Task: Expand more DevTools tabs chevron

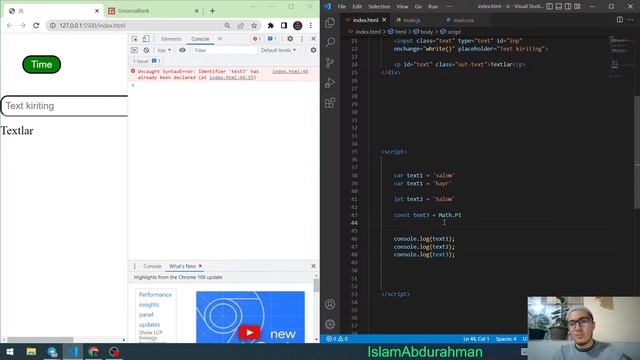Action: click(x=220, y=39)
